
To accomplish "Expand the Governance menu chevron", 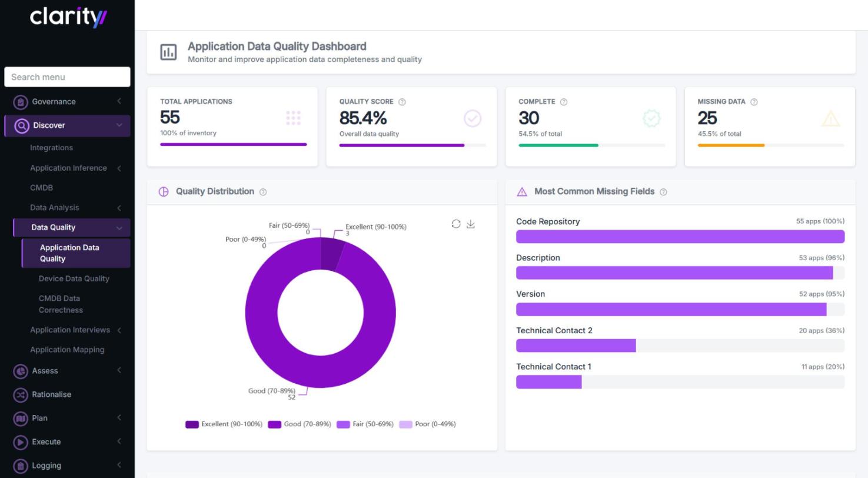I will point(119,101).
